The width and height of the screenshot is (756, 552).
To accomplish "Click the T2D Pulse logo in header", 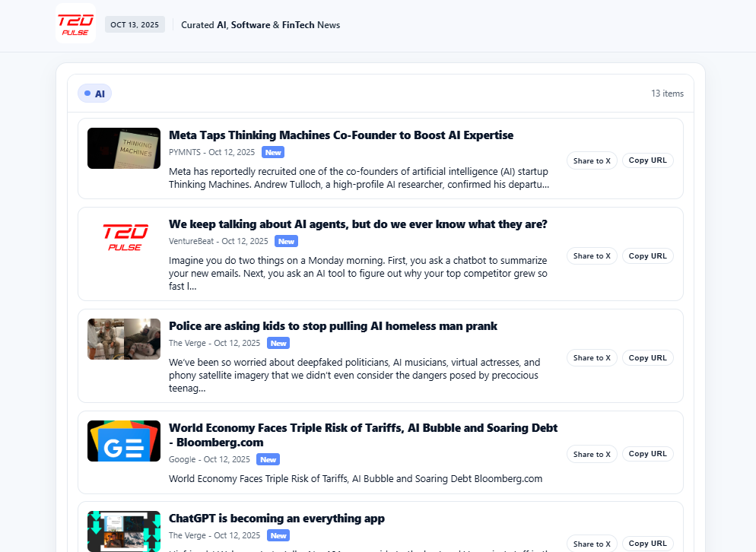I will 76,23.
